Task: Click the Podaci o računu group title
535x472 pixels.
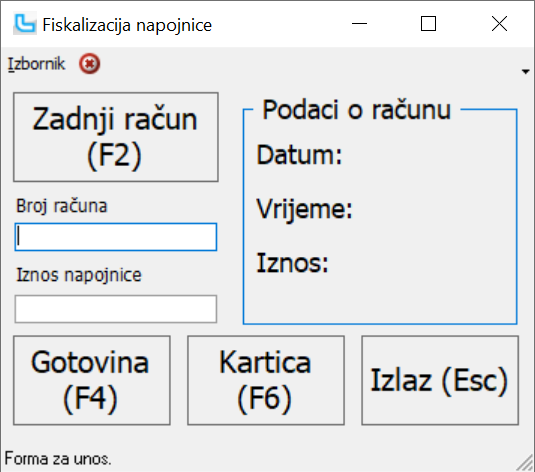Action: coord(357,110)
